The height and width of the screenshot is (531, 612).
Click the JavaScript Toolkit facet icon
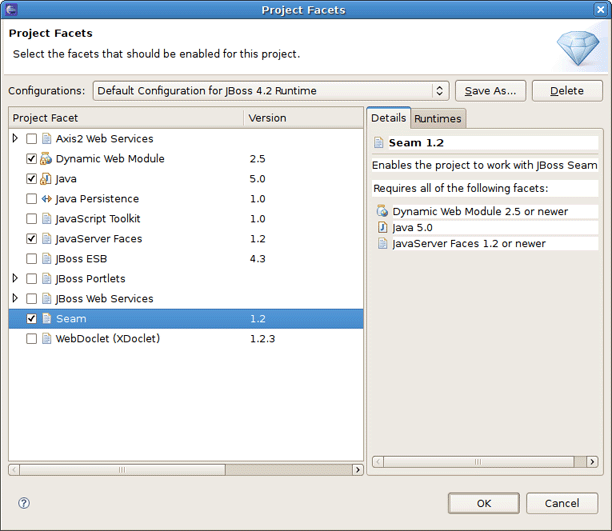tap(46, 219)
